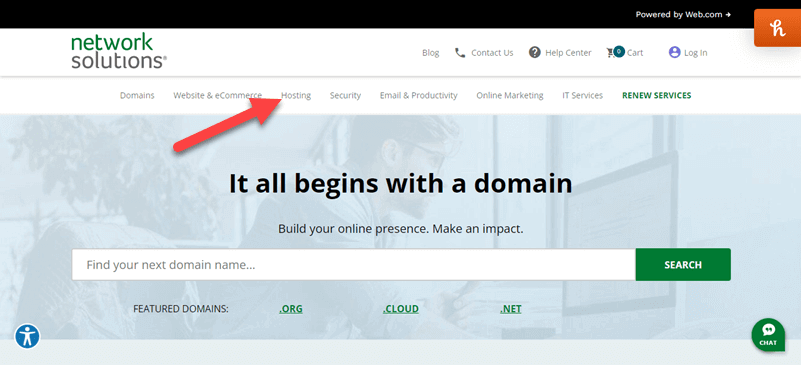Go to the Help Center text link

tap(568, 53)
